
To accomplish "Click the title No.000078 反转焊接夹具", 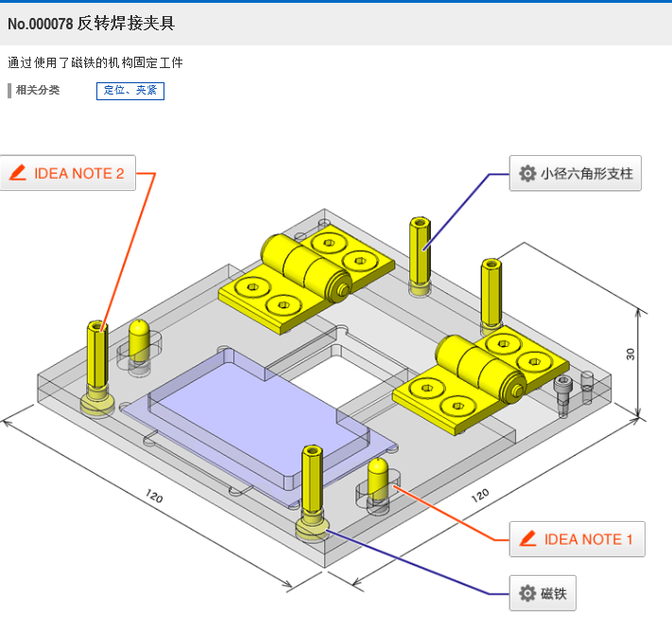I will click(x=92, y=24).
